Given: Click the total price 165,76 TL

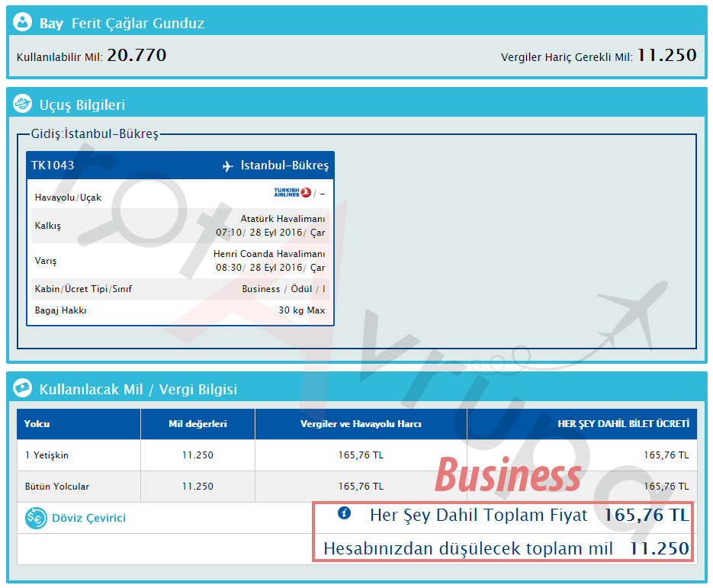Looking at the screenshot, I should click(647, 515).
